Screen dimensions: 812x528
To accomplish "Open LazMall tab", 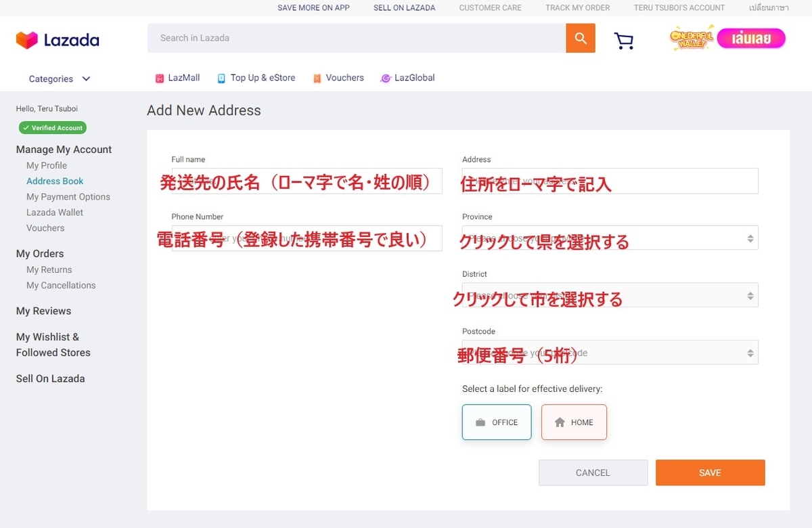I will click(178, 78).
